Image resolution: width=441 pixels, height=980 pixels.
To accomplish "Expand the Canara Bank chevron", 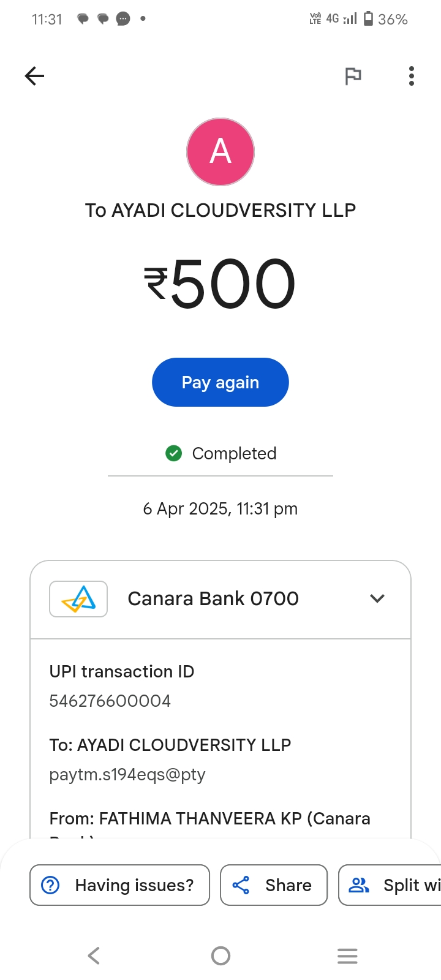I will click(377, 598).
